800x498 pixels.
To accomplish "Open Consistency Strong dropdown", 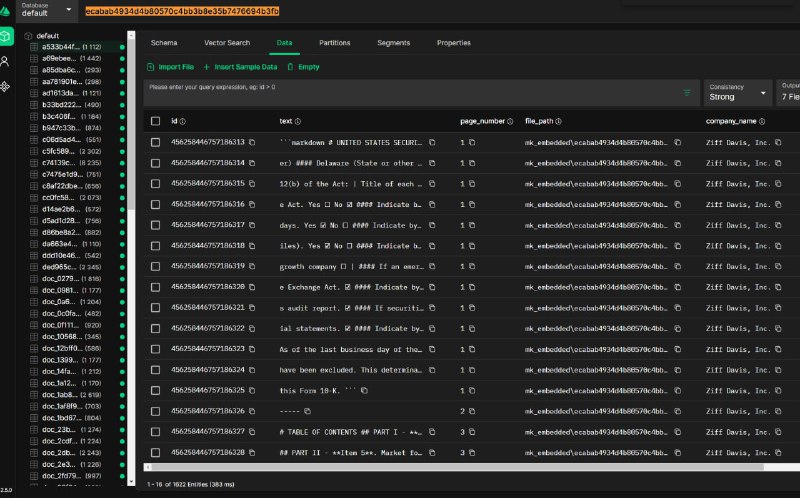I will (737, 93).
